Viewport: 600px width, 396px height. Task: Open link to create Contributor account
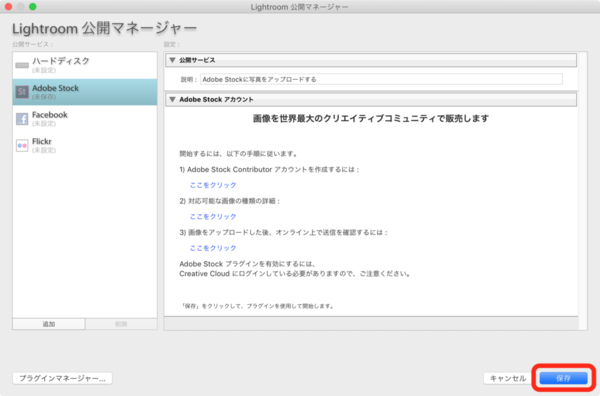click(x=213, y=185)
